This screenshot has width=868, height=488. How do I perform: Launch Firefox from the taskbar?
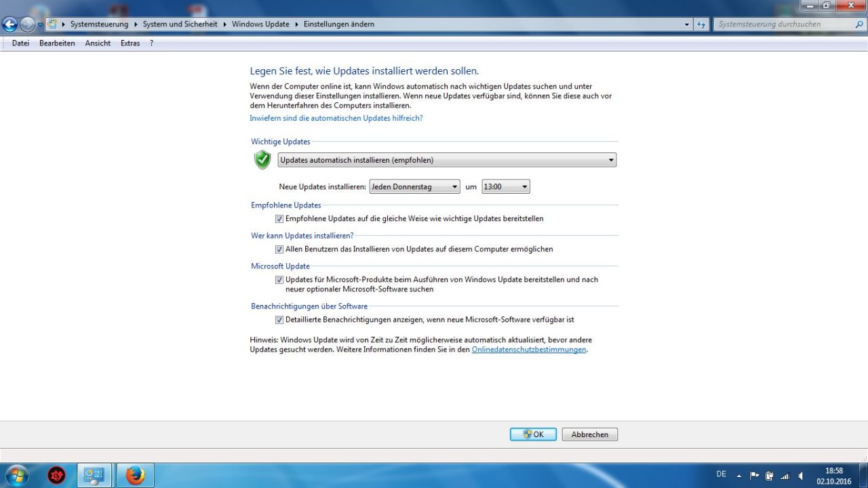(x=135, y=476)
